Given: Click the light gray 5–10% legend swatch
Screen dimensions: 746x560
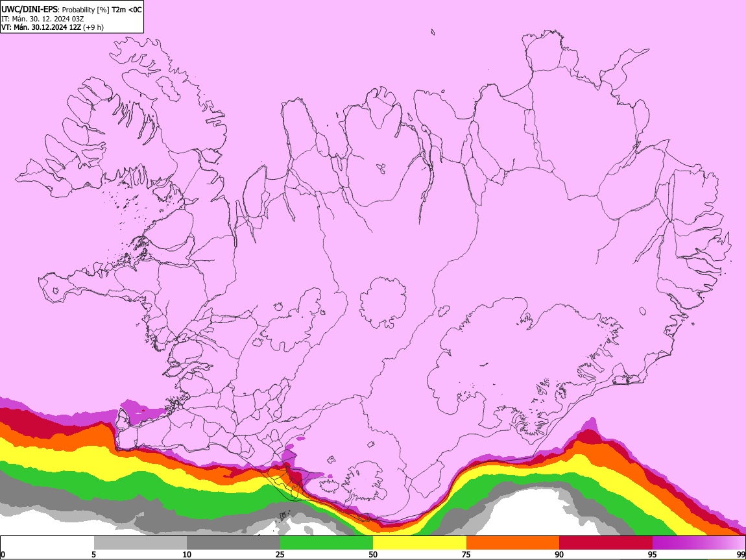Looking at the screenshot, I should tap(140, 543).
